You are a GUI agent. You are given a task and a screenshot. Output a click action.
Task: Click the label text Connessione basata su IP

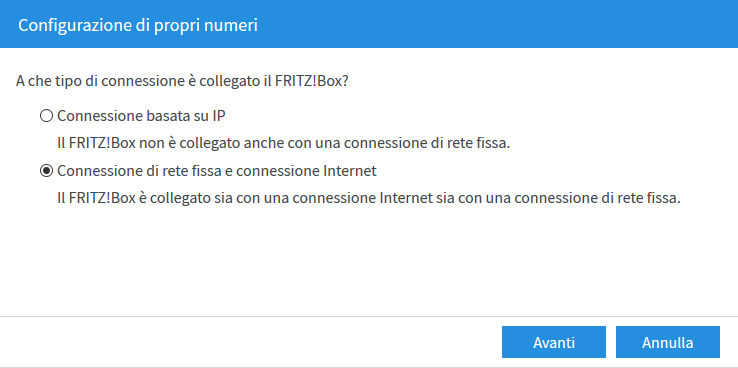coord(141,116)
